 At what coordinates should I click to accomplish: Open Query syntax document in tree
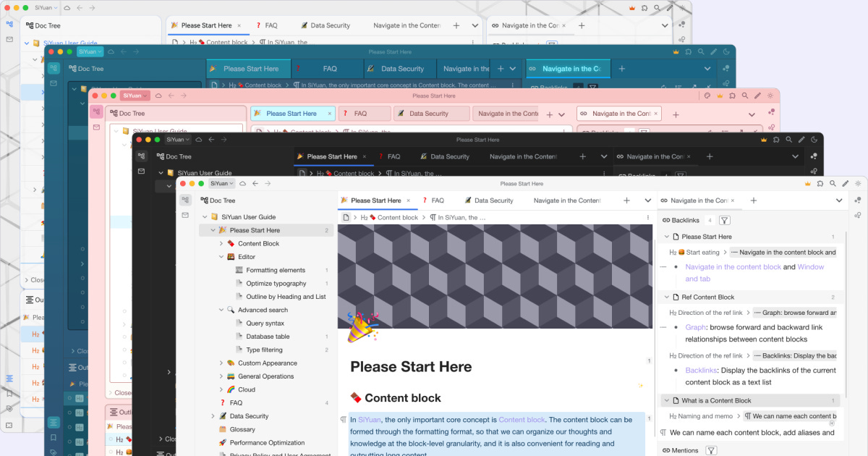point(265,324)
